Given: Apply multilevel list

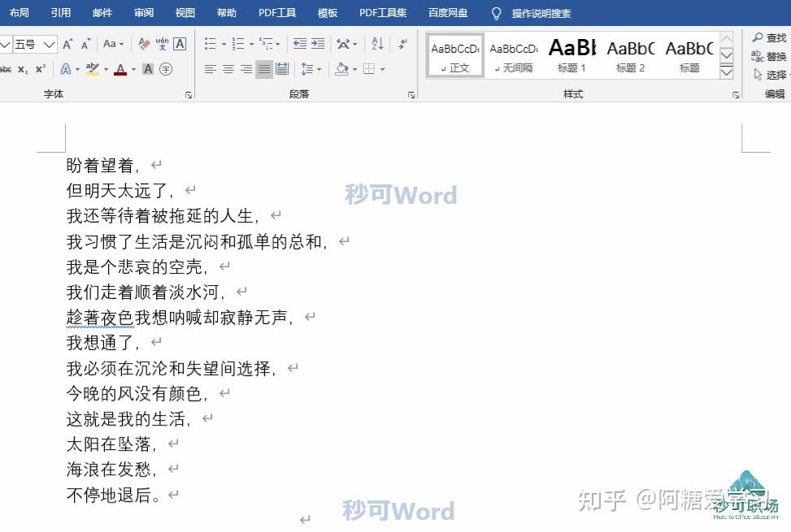Looking at the screenshot, I should (x=266, y=44).
